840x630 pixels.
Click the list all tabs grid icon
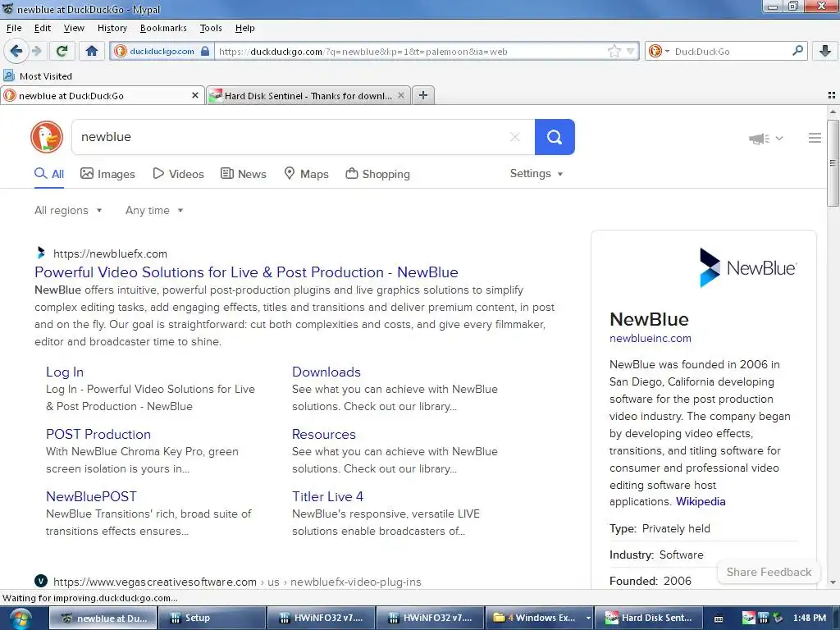(832, 95)
